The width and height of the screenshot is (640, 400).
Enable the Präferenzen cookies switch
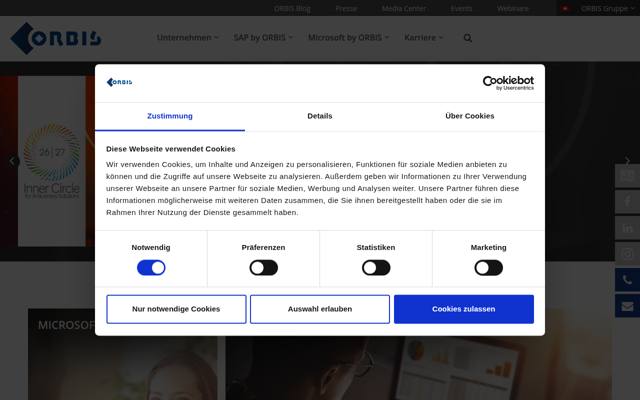(264, 268)
